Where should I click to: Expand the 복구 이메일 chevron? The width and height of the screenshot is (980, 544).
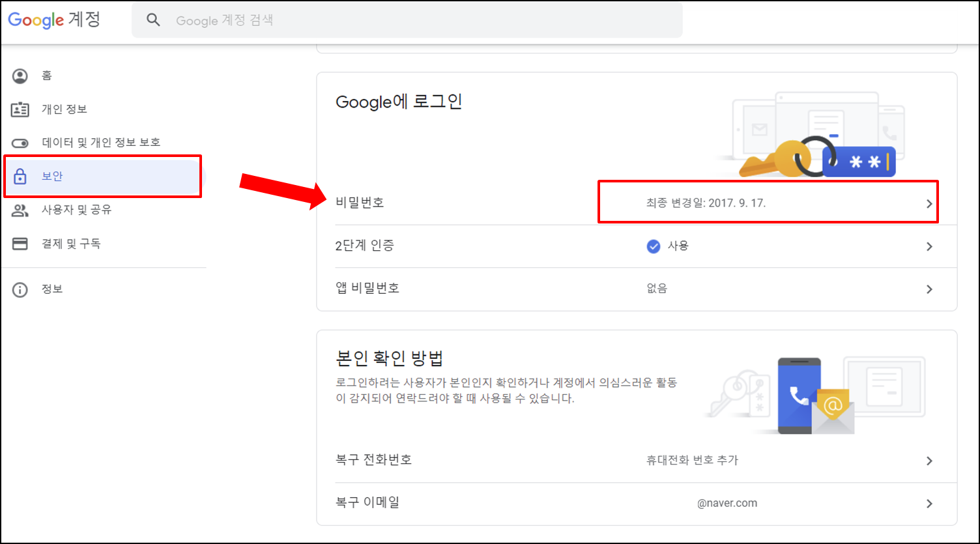(929, 504)
